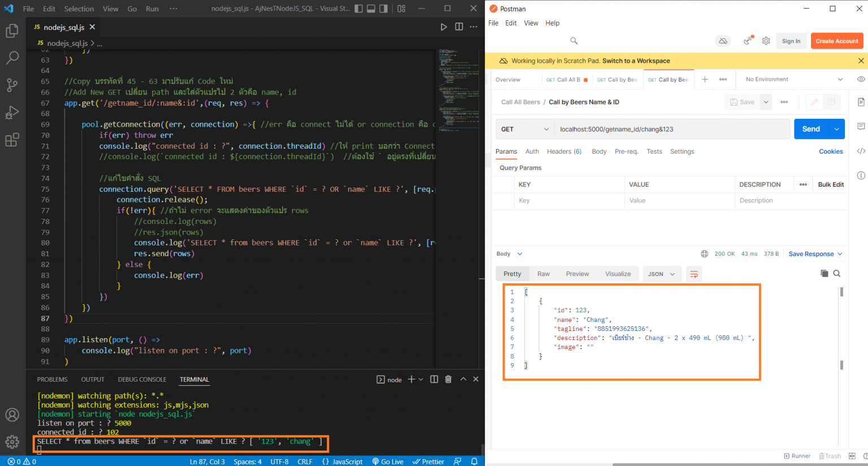Switch response view to Raw
Image resolution: width=868 pixels, height=466 pixels.
(543, 273)
